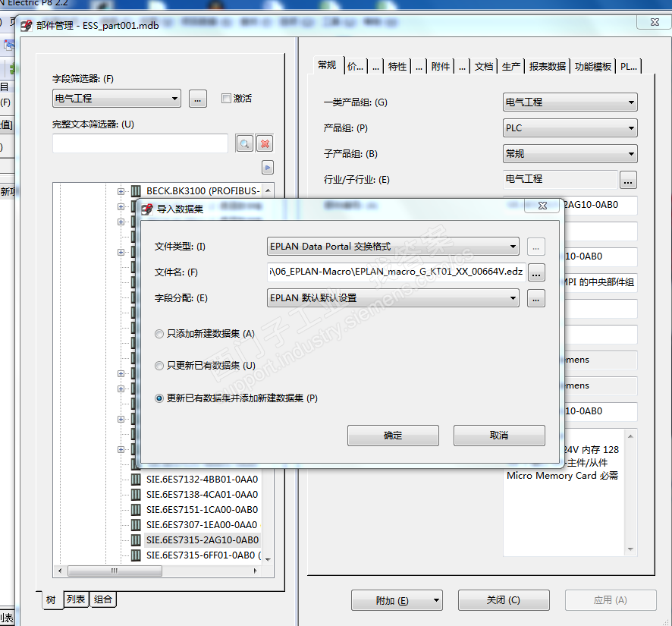Click the red X clear filter icon
This screenshot has height=626, width=672.
[x=265, y=143]
